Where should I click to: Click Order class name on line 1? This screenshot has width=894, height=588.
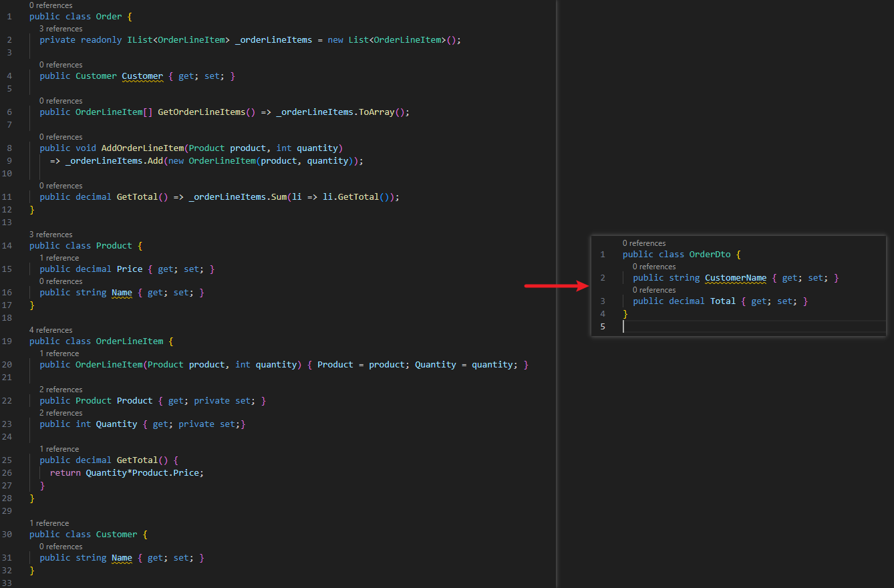[109, 17]
